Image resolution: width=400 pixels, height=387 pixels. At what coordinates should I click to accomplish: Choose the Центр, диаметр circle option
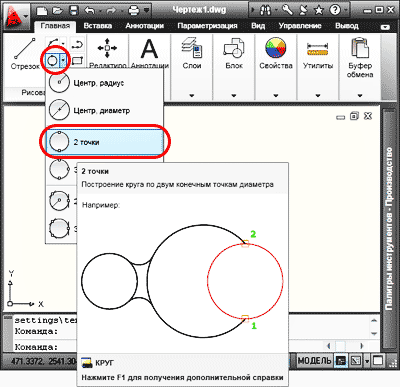tap(104, 110)
